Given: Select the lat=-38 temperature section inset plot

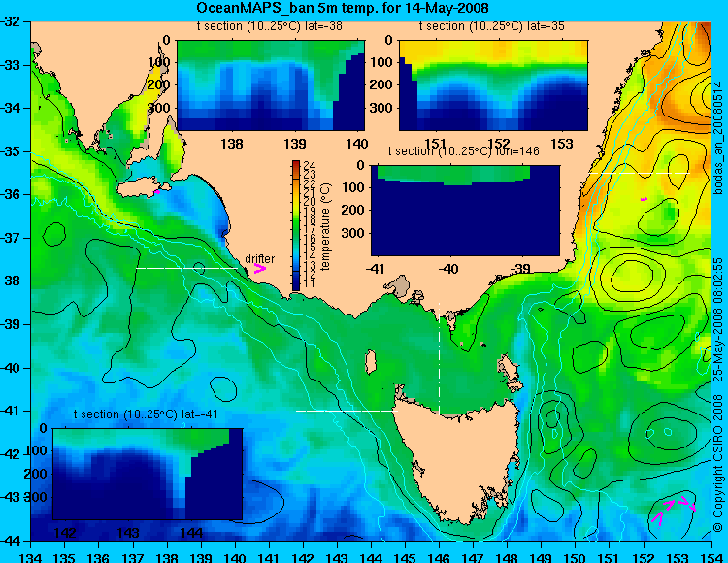Looking at the screenshot, I should click(x=271, y=85).
